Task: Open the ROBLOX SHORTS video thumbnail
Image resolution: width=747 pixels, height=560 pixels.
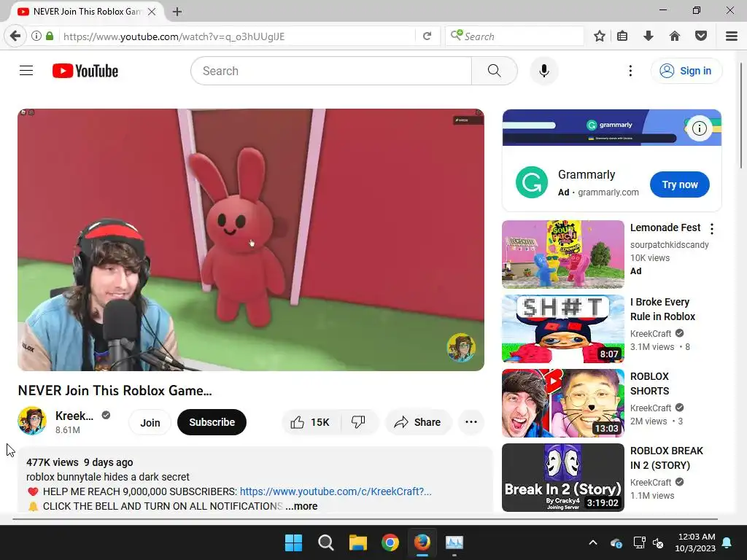Action: point(562,402)
